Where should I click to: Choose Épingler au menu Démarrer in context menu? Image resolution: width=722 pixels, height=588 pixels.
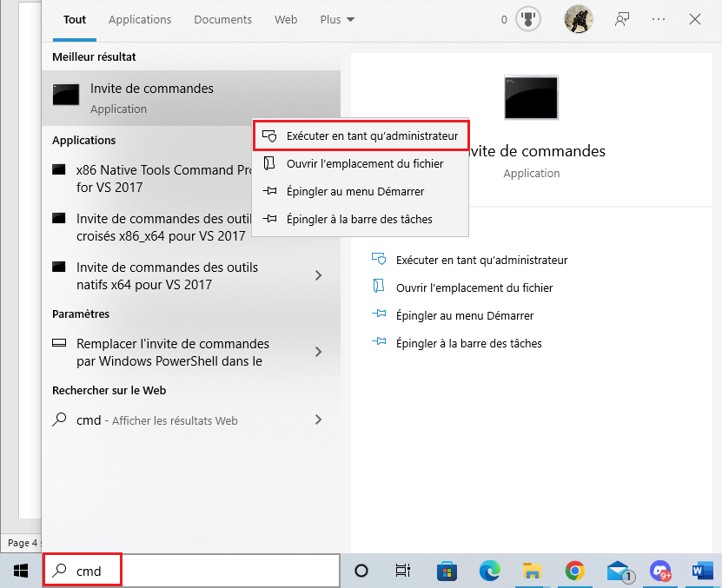(x=360, y=192)
